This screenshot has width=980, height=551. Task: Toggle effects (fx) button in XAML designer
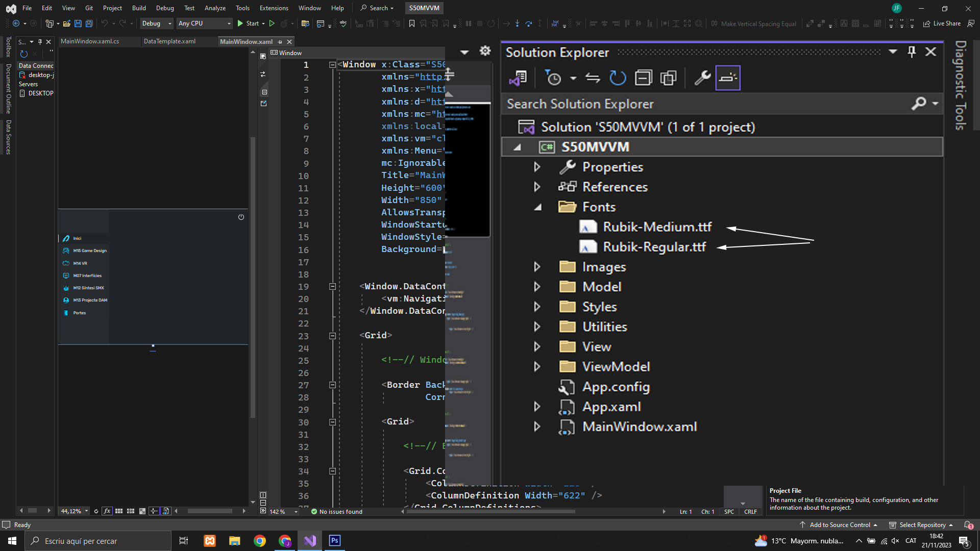point(107,511)
